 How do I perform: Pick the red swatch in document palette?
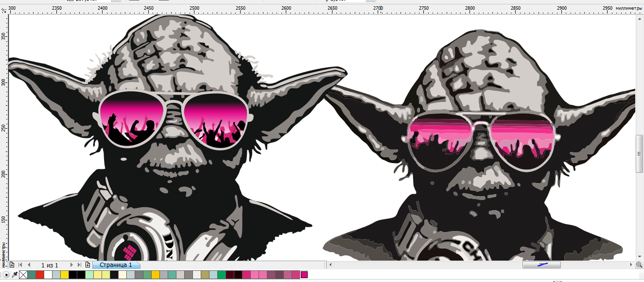[x=40, y=275]
